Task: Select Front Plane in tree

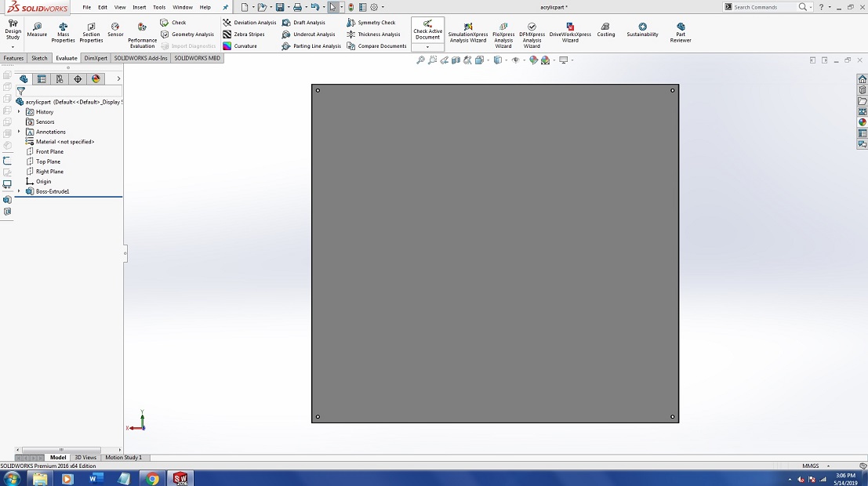Action: click(x=49, y=151)
